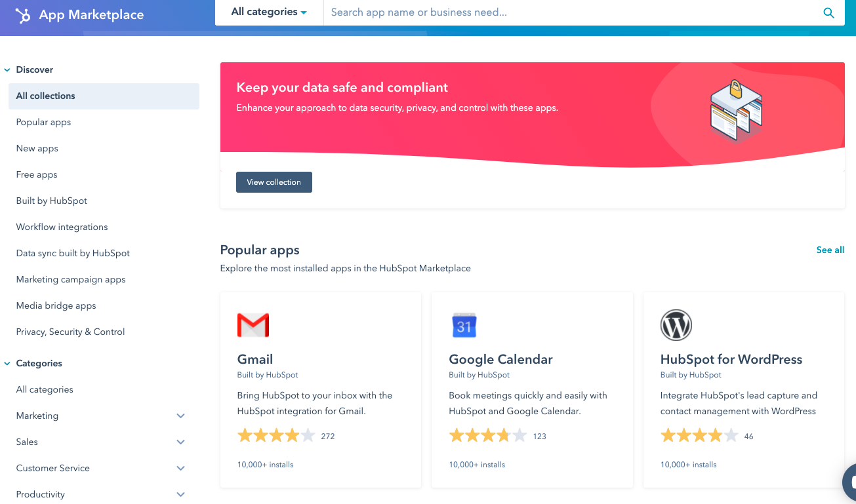Open Built by HubSpot collection
Image resolution: width=856 pixels, height=504 pixels.
click(x=52, y=201)
